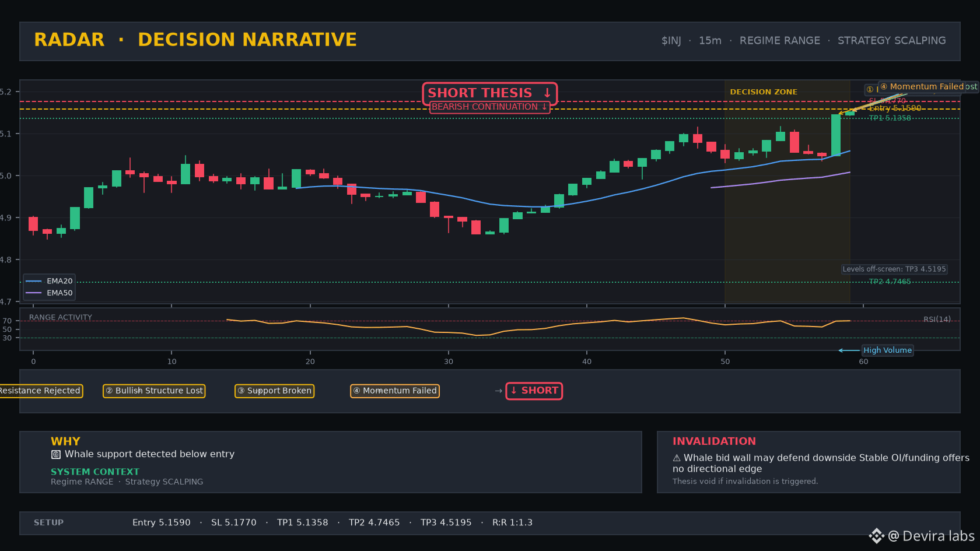
Task: Select the Bullish Structure Lost step chip
Action: coord(154,391)
